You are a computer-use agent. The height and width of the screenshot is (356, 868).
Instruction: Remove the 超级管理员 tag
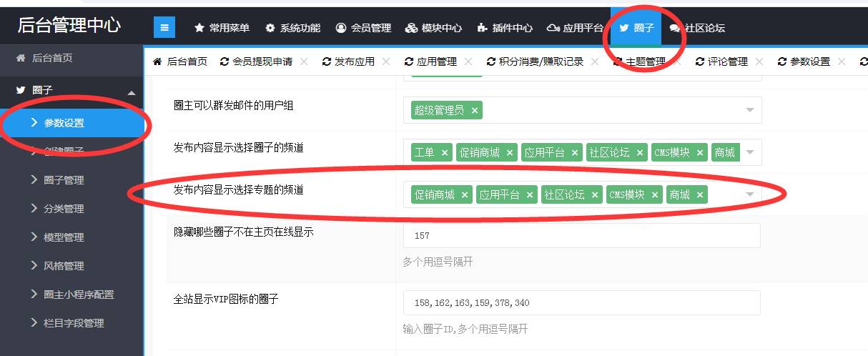(x=474, y=110)
